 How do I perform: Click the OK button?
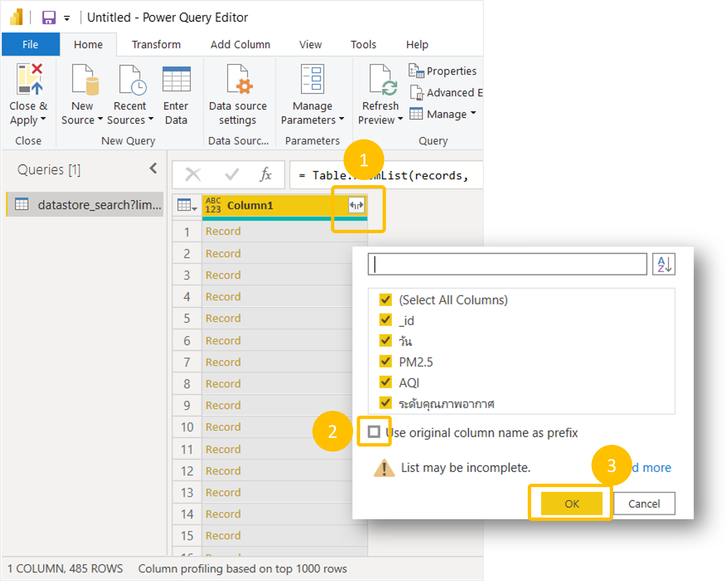(572, 504)
